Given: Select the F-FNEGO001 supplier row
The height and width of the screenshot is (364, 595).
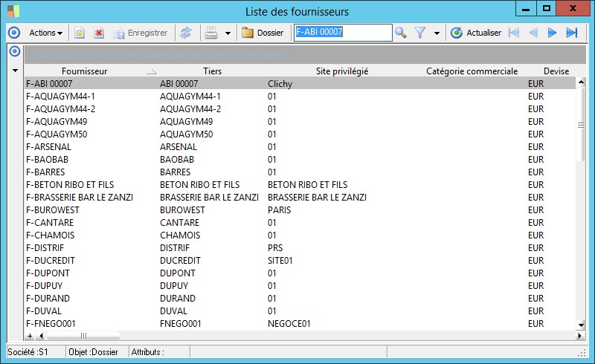Looking at the screenshot, I should pyautogui.click(x=300, y=323).
